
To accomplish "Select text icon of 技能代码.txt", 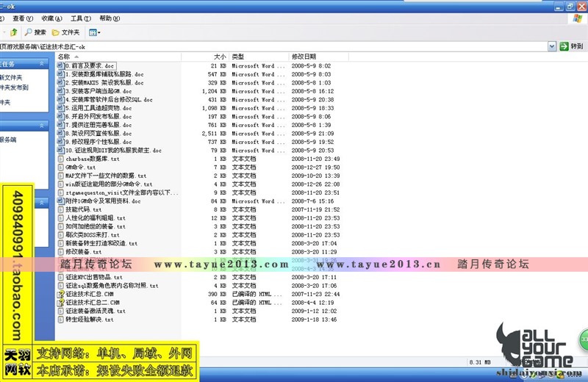I will tap(60, 209).
